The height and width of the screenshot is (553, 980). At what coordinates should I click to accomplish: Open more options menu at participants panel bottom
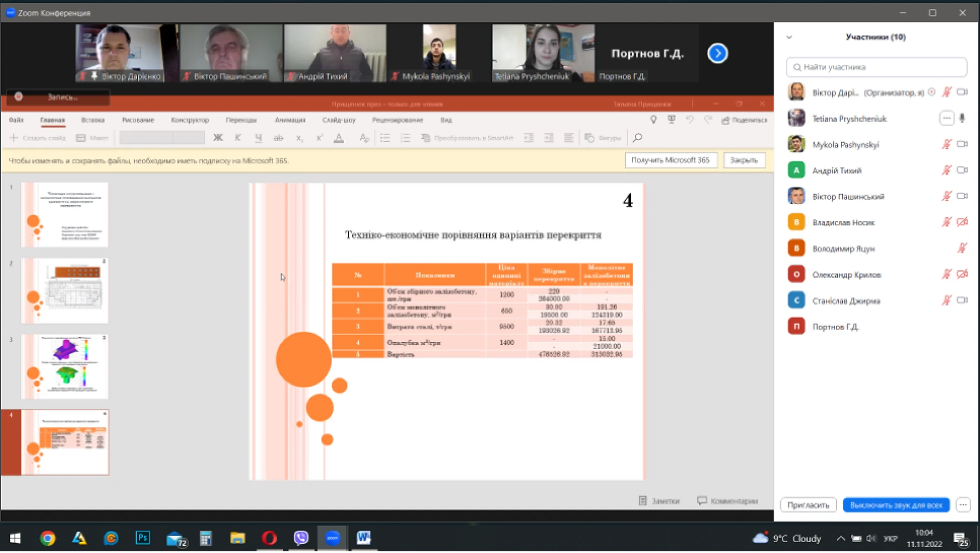coord(963,504)
